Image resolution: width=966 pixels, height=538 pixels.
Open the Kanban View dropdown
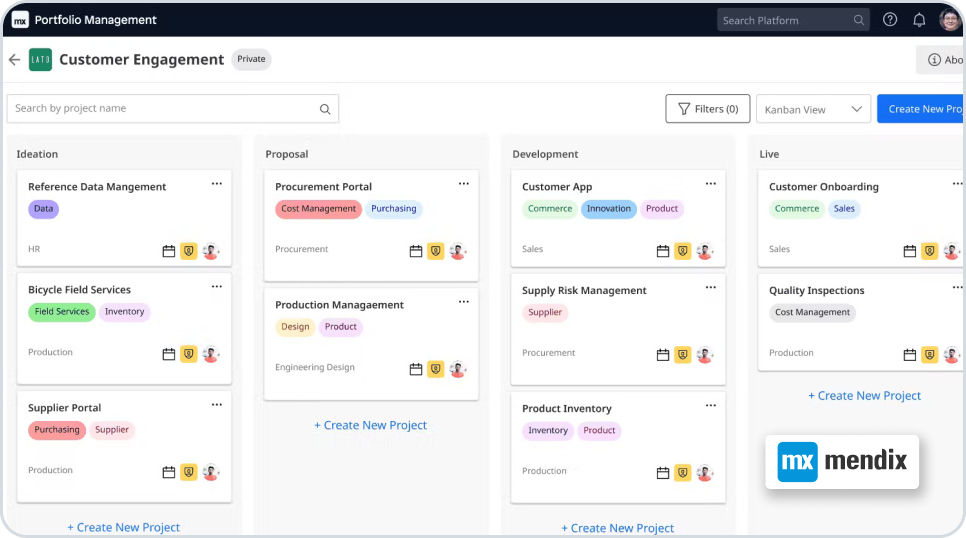813,109
